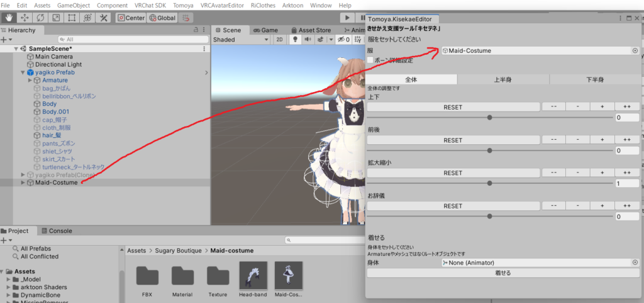
Task: Toggle scene lighting bulb icon
Action: (x=295, y=40)
